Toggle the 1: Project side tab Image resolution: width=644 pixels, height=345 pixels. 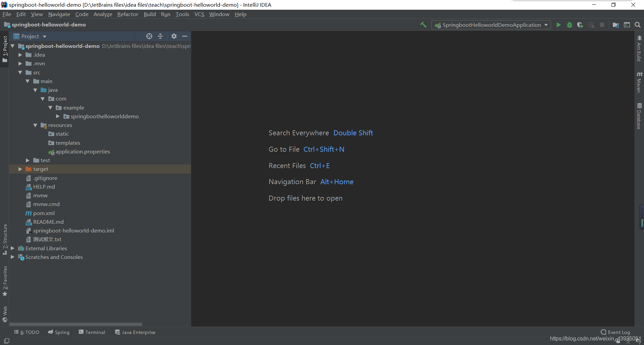coord(5,49)
